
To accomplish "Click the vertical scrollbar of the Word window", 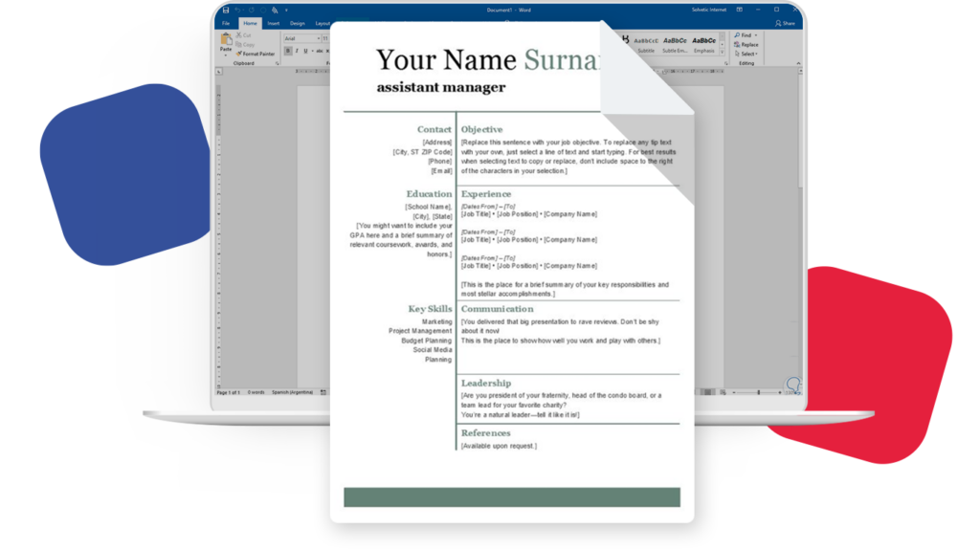I will (800, 228).
